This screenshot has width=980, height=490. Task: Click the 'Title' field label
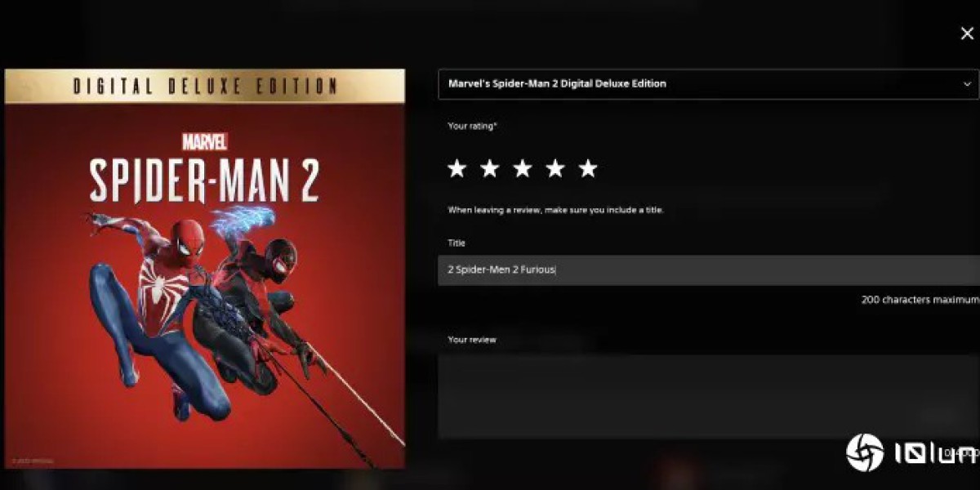(457, 243)
